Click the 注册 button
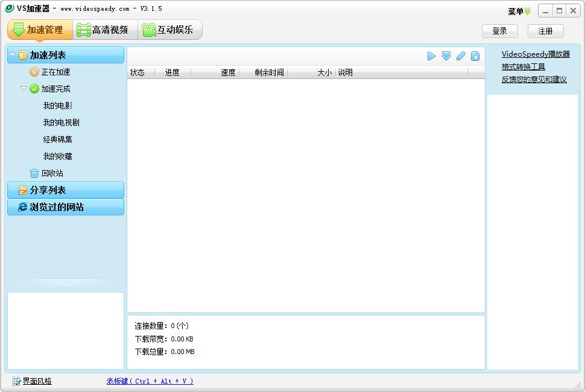585x392 pixels. coord(545,30)
